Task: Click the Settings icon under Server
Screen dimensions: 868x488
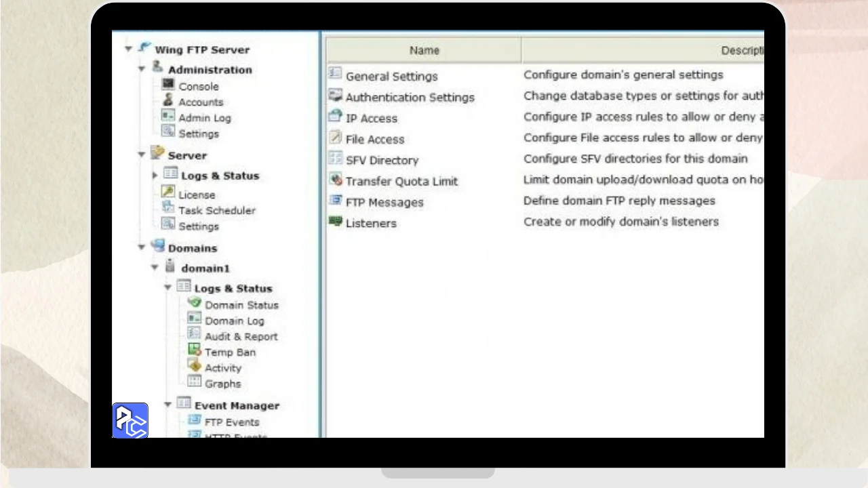Action: 167,224
